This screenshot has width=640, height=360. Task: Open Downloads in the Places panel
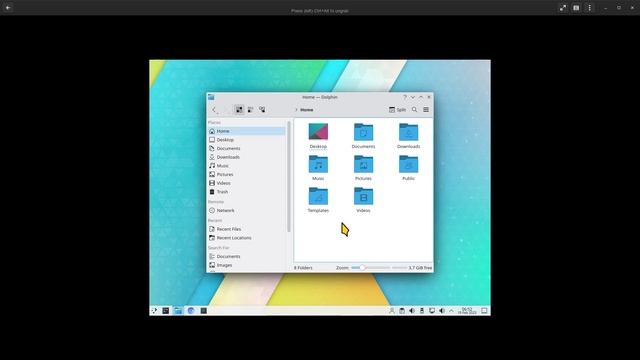click(x=247, y=157)
